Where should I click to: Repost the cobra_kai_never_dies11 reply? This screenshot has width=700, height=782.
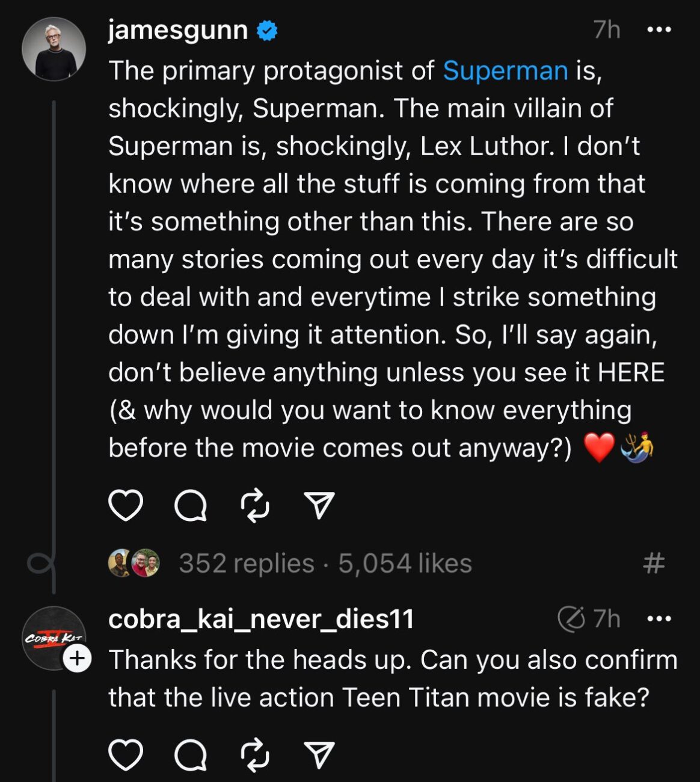coord(255,755)
